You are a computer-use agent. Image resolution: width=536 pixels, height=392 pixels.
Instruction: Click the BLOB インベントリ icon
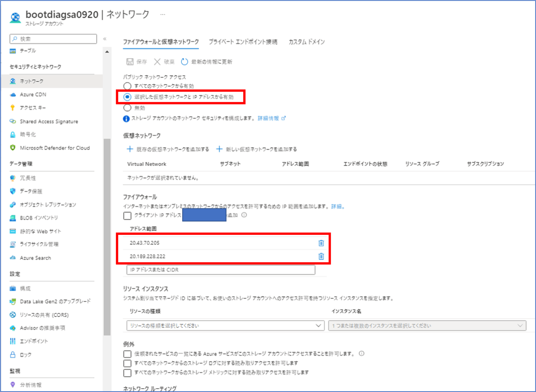tap(13, 218)
